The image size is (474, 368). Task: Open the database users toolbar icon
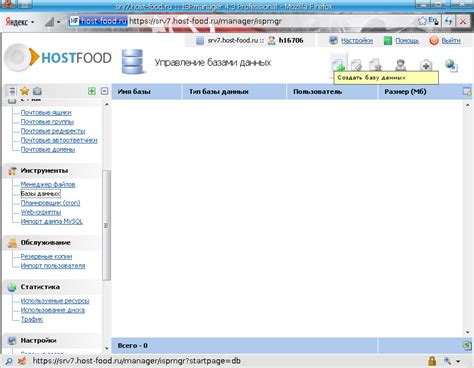tap(400, 64)
